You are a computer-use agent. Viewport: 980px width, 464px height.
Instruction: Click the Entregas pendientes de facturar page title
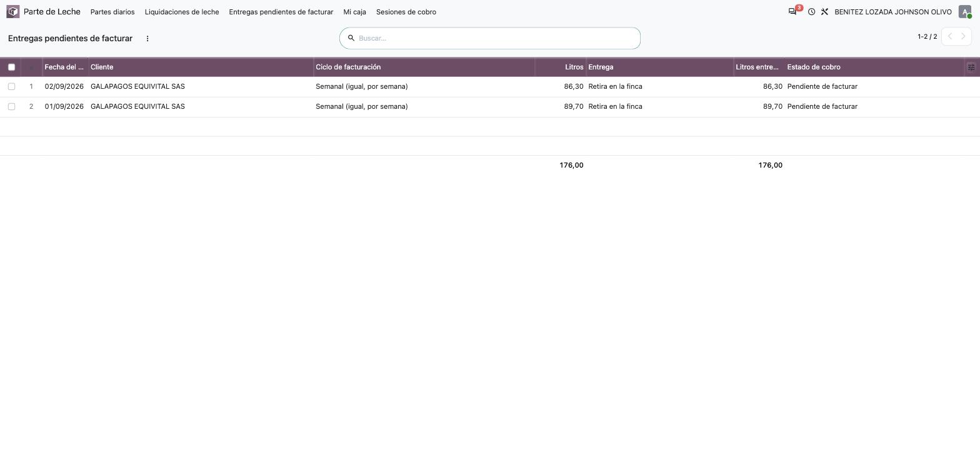pos(70,38)
